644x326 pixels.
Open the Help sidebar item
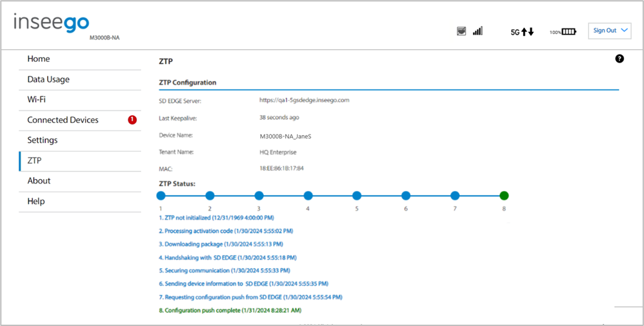(80, 202)
